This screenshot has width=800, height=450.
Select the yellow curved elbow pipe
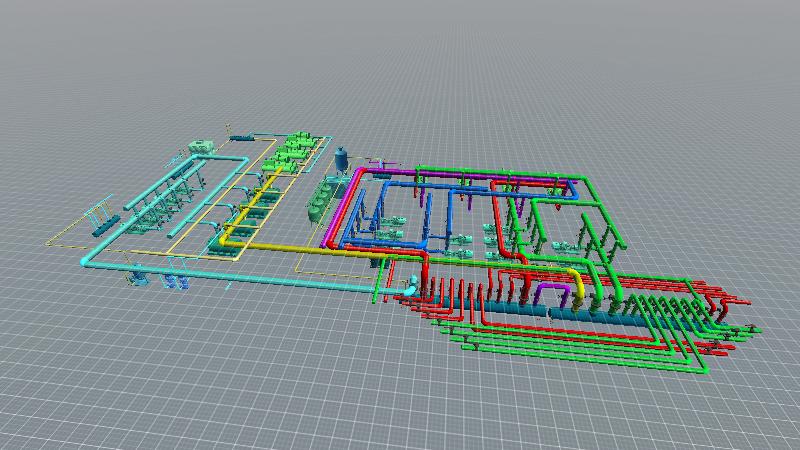pos(577,281)
